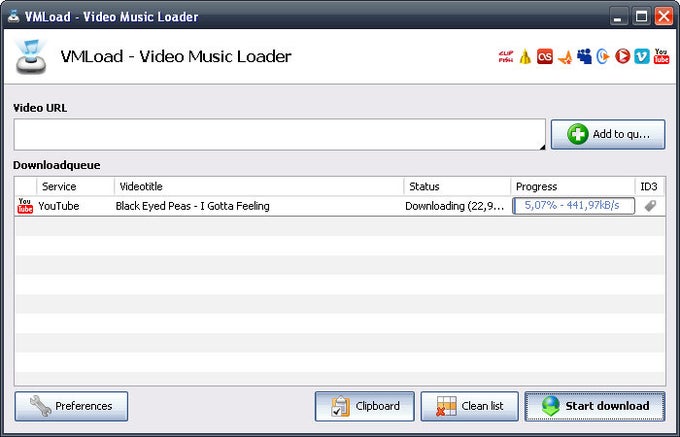Click the YouTube icon in the queue row
Screen dimensions: 680x437
click(25, 206)
